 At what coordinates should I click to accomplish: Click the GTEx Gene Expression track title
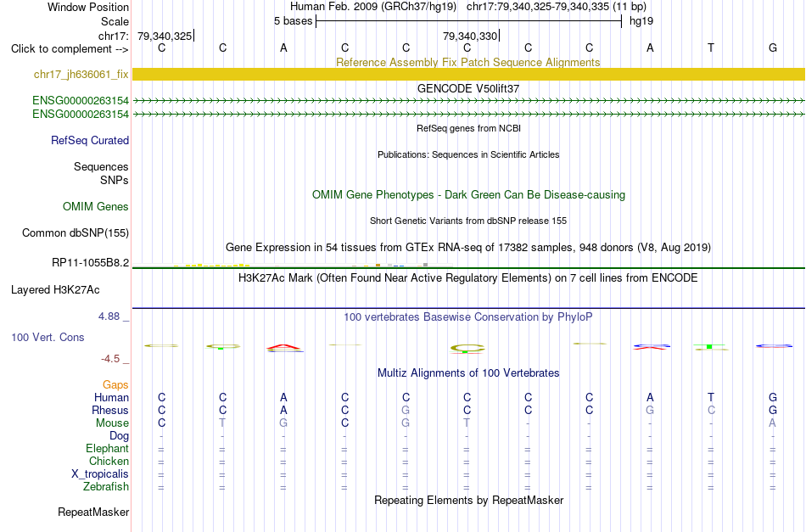(x=468, y=247)
